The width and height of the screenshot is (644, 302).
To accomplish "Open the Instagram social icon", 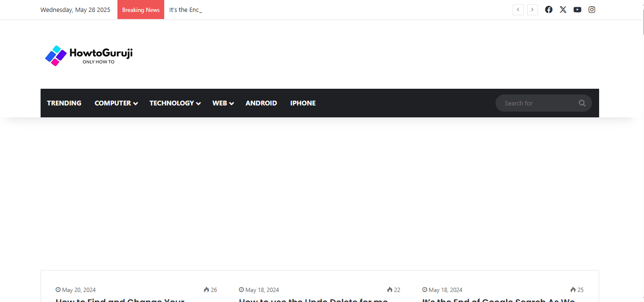I will [x=591, y=10].
